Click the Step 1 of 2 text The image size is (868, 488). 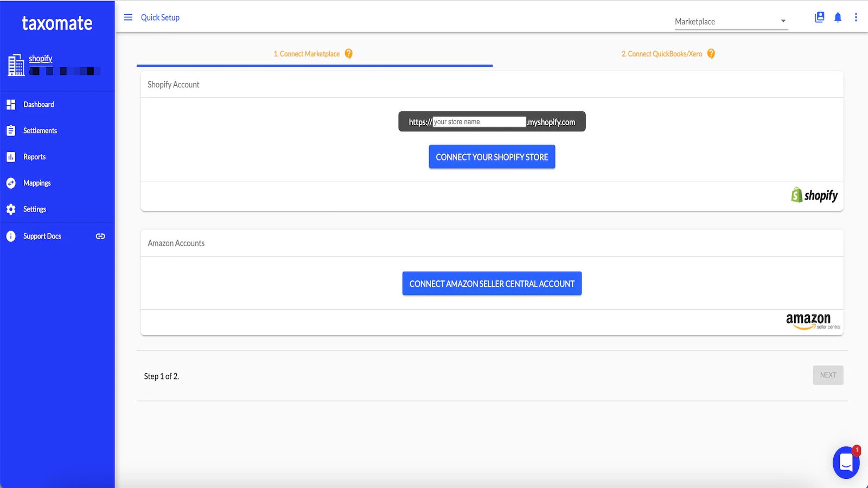coord(162,376)
